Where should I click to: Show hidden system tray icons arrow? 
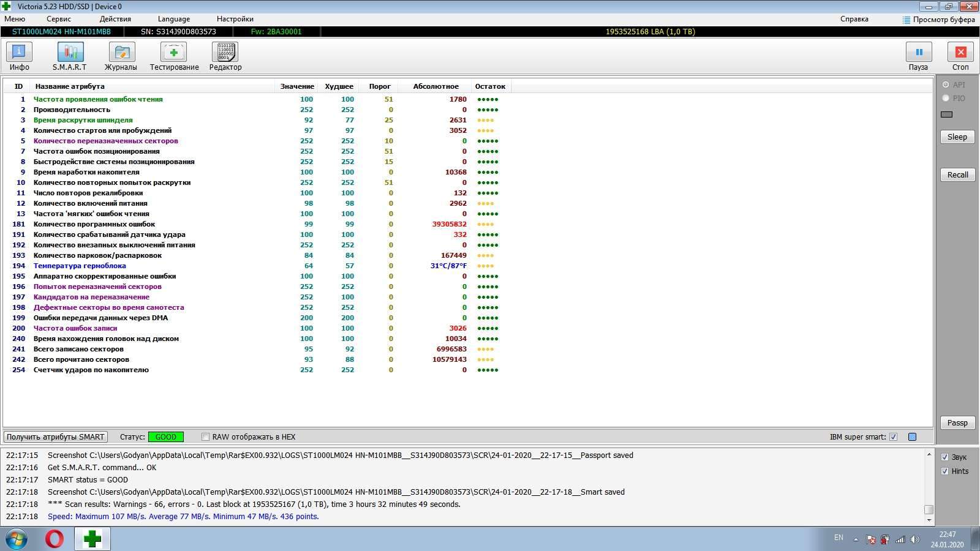pos(856,539)
